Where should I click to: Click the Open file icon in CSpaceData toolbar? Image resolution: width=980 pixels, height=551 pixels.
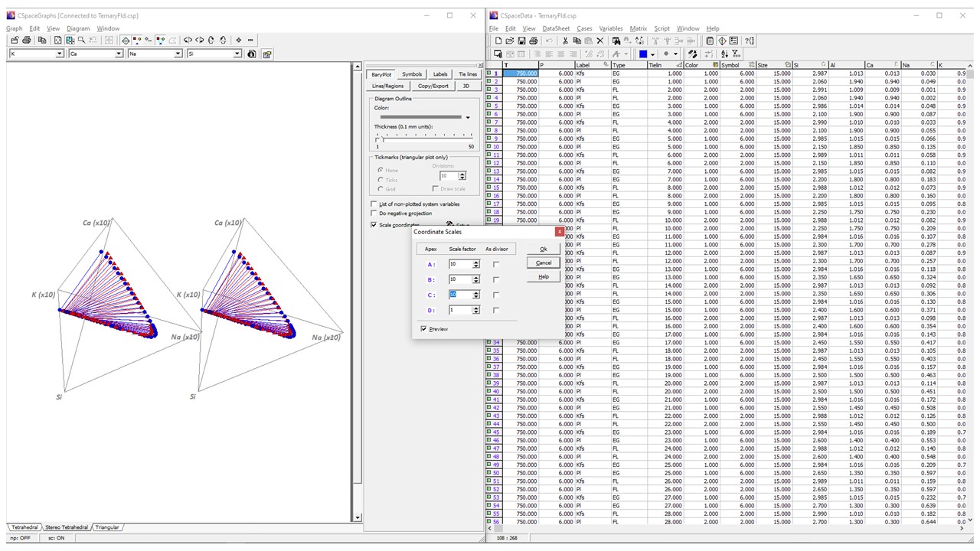click(510, 41)
